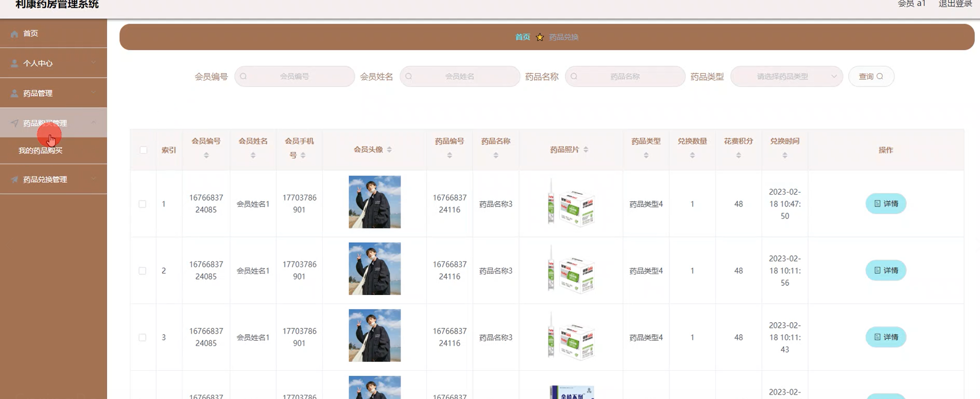
Task: Sort by the 会员姓名 column
Action: click(x=253, y=155)
